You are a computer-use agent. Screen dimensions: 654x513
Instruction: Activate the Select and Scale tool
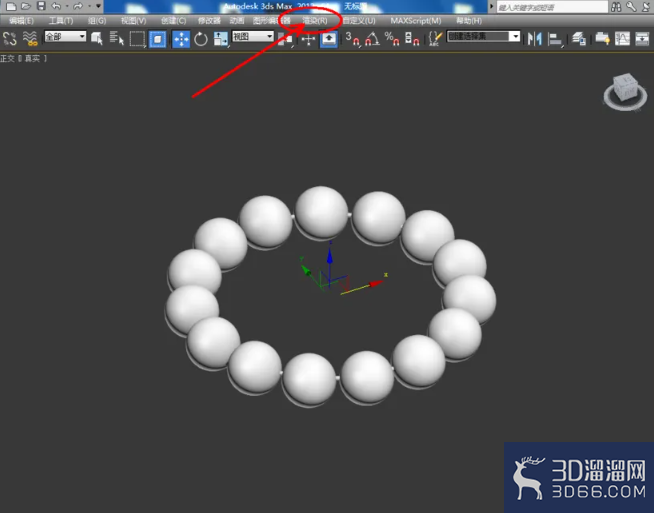[221, 39]
